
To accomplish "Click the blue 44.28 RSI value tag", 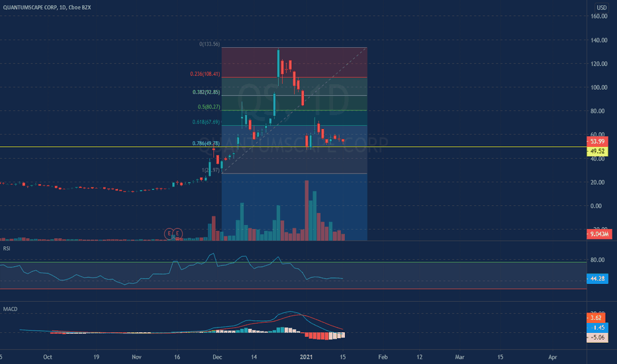I will 597,279.
